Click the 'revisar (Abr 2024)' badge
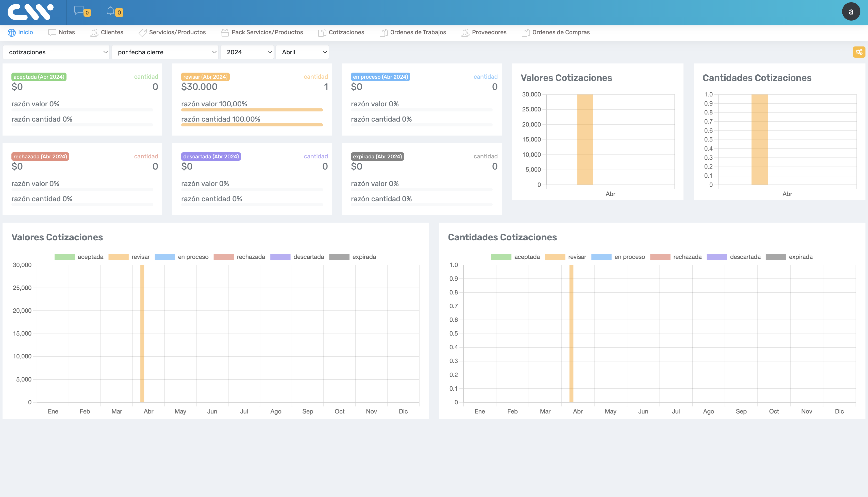Viewport: 868px width, 497px height. [205, 77]
